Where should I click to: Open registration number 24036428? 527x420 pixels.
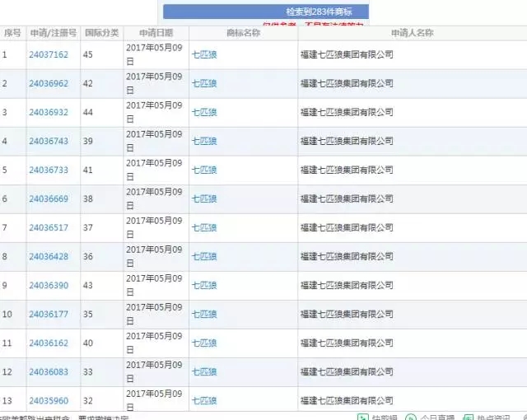point(49,256)
